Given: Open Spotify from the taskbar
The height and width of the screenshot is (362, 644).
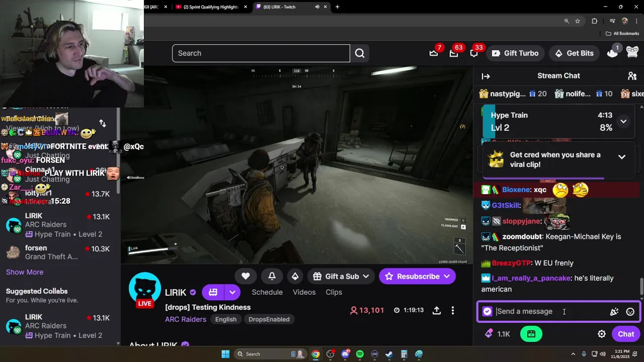Looking at the screenshot, I should pos(360,354).
